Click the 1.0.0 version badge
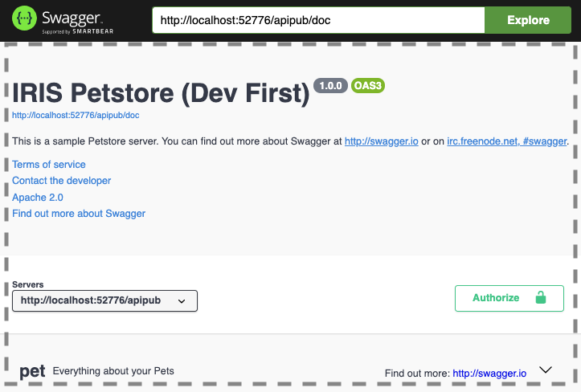The height and width of the screenshot is (392, 581). [x=329, y=86]
